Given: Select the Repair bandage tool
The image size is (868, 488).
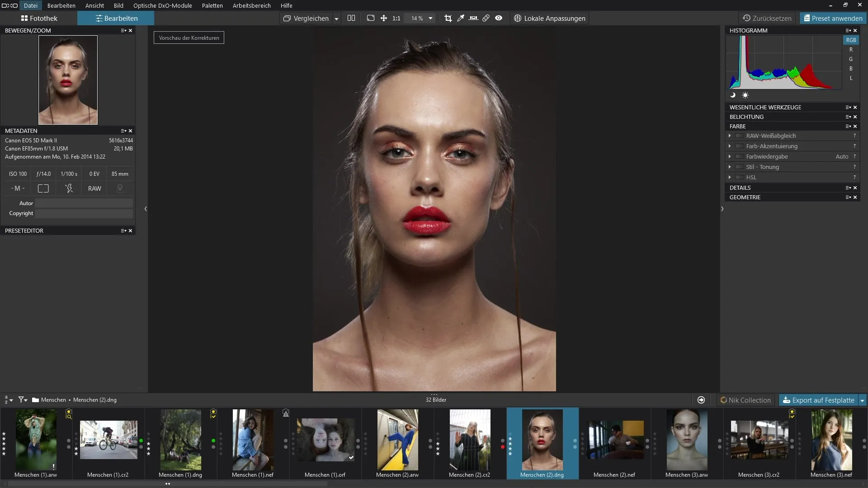Looking at the screenshot, I should pos(486,18).
